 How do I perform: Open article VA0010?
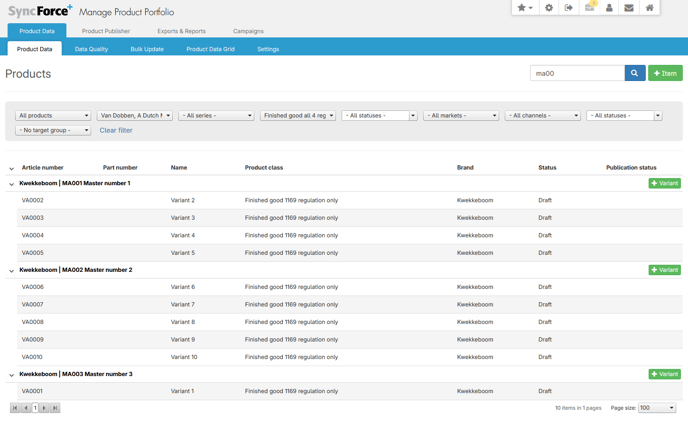(32, 357)
